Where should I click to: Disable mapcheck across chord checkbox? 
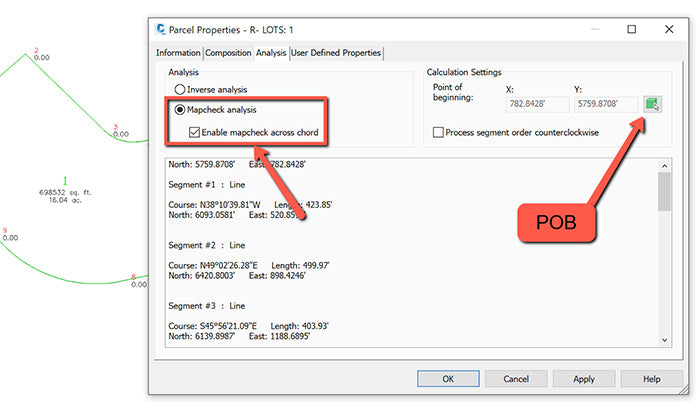pos(196,132)
